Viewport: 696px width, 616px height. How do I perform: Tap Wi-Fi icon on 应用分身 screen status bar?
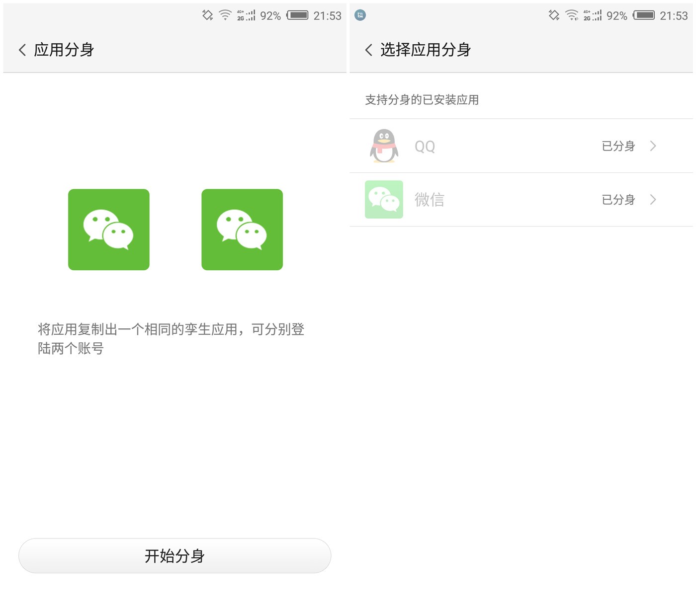[225, 15]
